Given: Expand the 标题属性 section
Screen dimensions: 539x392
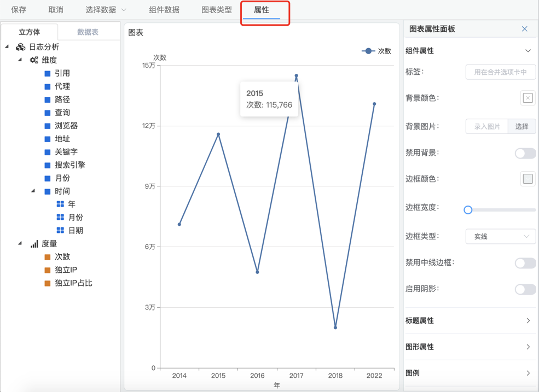Looking at the screenshot, I should point(469,321).
